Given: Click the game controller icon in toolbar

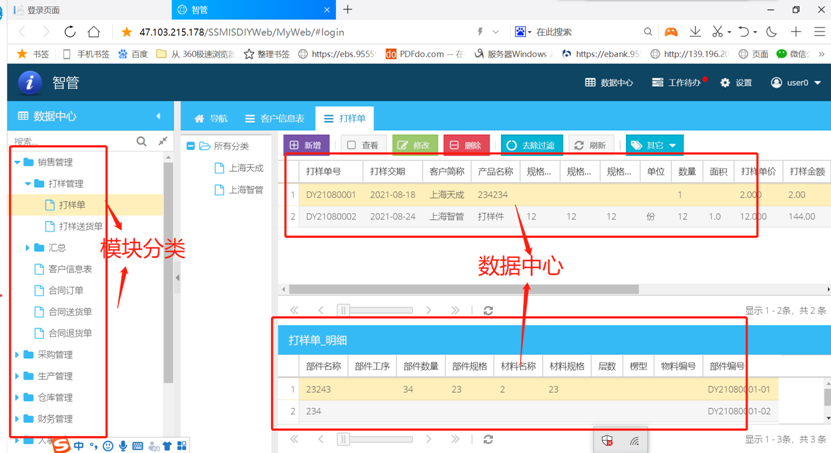Looking at the screenshot, I should (x=671, y=32).
